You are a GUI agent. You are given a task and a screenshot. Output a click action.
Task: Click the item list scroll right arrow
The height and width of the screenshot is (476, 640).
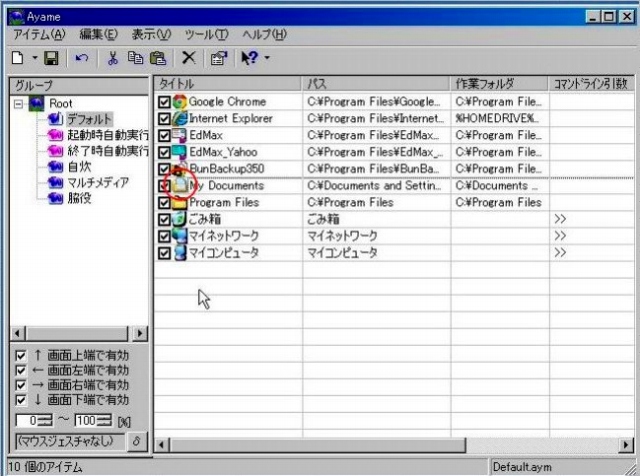coord(626,445)
